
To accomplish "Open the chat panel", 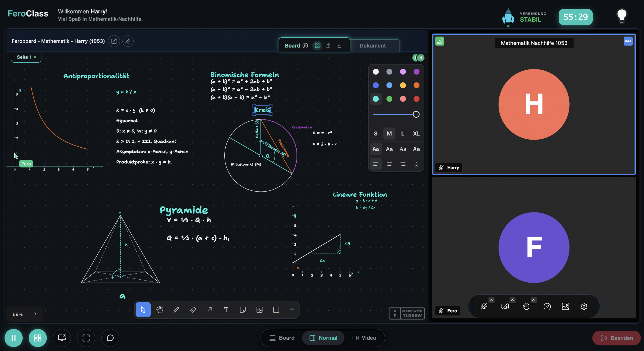I will point(110,338).
